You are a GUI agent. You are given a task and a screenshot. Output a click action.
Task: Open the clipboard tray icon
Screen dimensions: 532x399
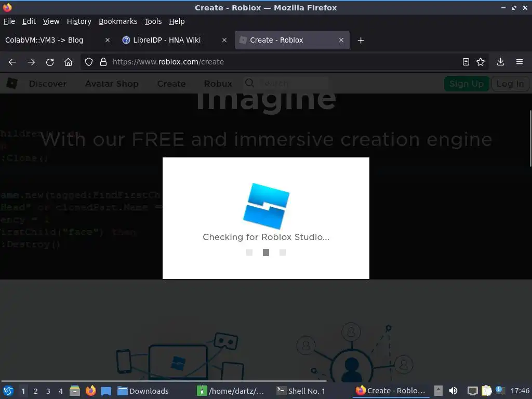coord(486,391)
